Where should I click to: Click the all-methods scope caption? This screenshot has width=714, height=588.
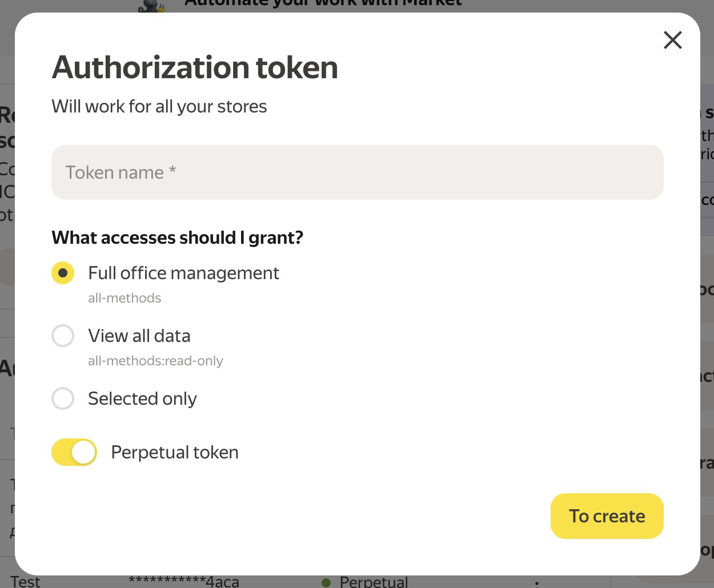pos(125,298)
